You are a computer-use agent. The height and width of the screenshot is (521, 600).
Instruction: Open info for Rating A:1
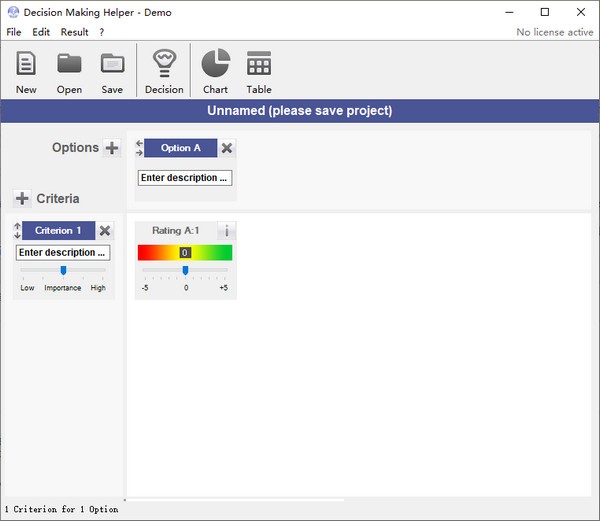[227, 231]
